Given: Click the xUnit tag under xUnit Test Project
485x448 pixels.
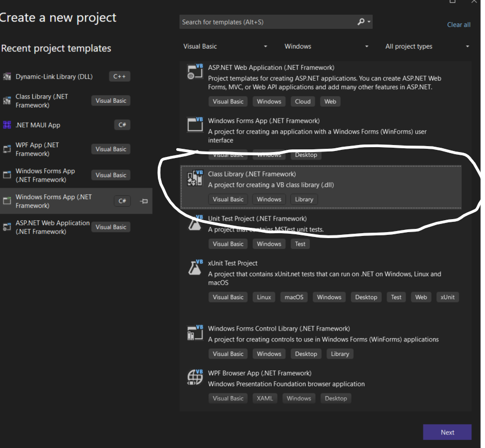Looking at the screenshot, I should pyautogui.click(x=448, y=297).
